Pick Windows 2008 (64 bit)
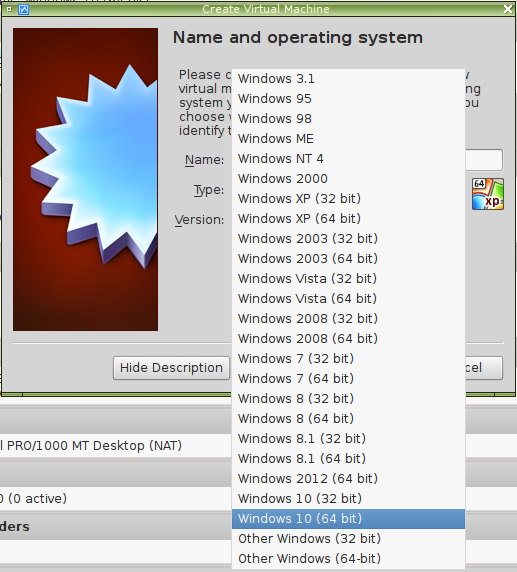 348,339
